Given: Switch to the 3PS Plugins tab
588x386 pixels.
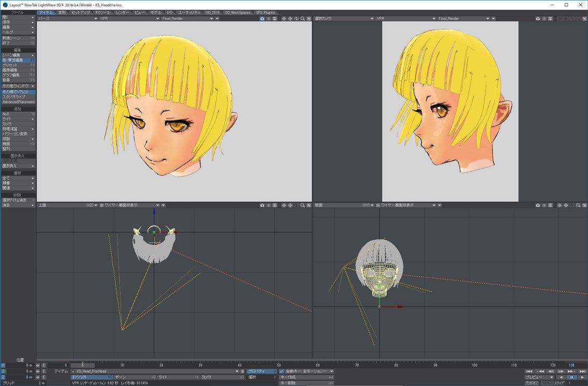Looking at the screenshot, I should coord(265,12).
